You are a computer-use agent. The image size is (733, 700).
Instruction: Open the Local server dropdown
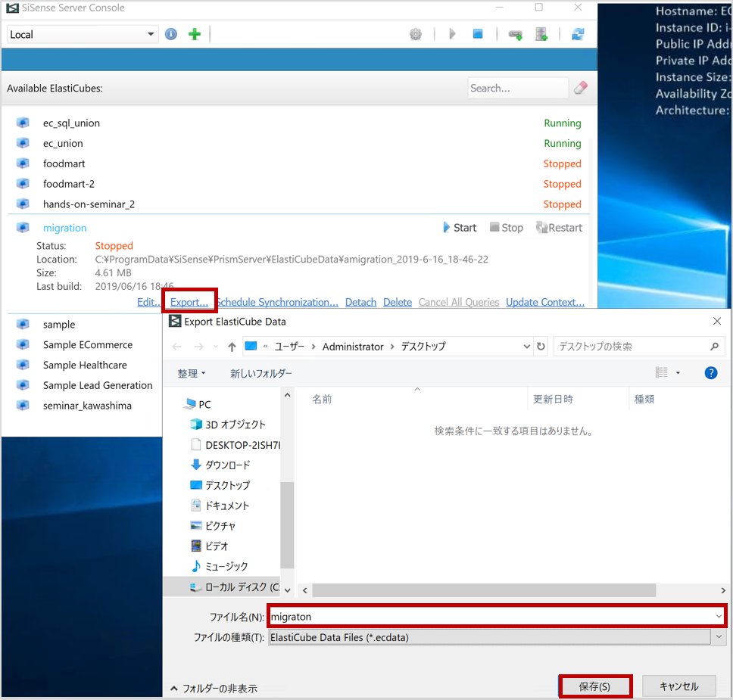[x=83, y=34]
